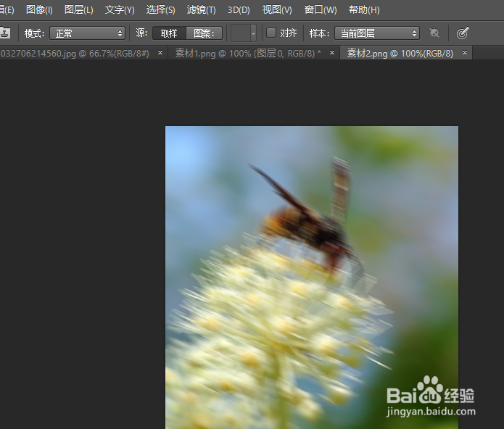Open the 样本 当前图层 dropdown

[377, 33]
